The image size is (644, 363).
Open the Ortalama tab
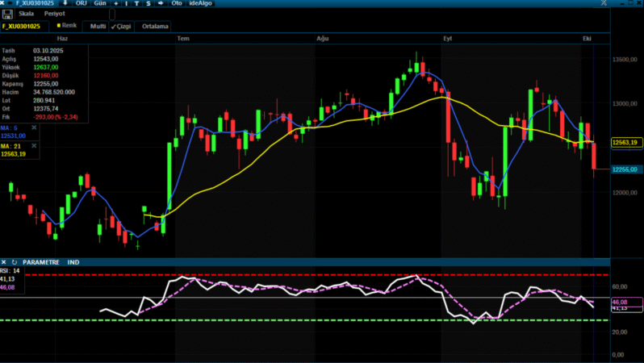coord(155,27)
